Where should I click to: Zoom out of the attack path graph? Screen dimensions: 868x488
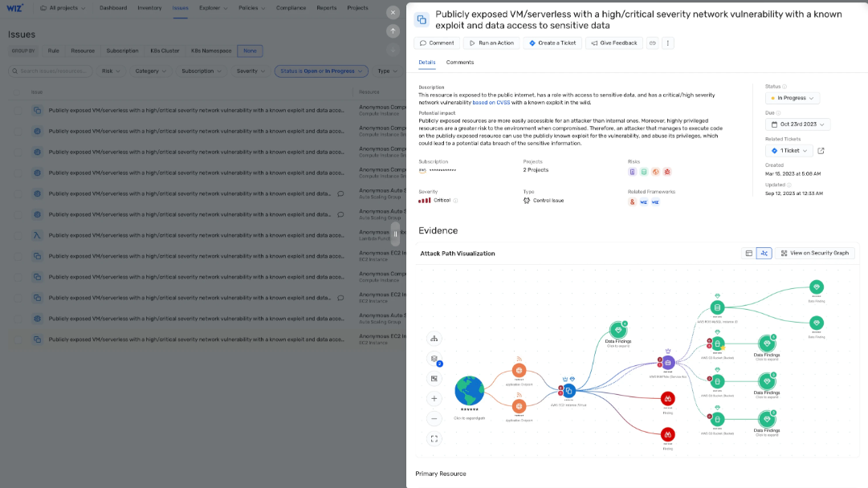point(434,418)
